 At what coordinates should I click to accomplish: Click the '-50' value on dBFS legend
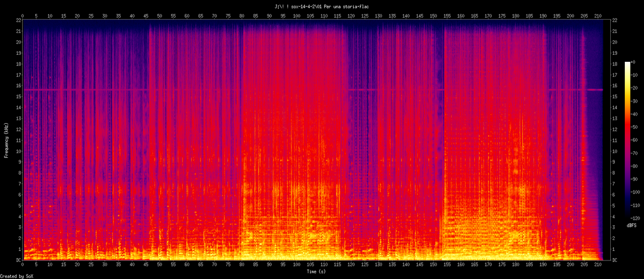pos(635,127)
